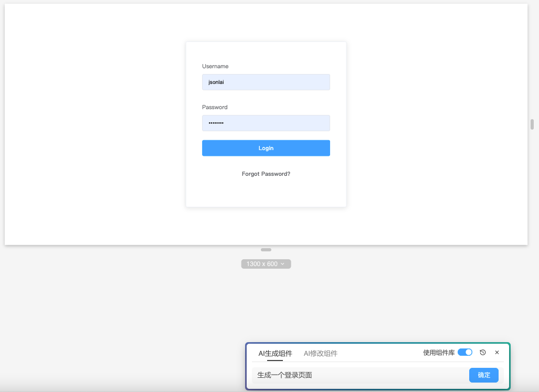
Task: Click the 使用组件库 label text
Action: (439, 353)
